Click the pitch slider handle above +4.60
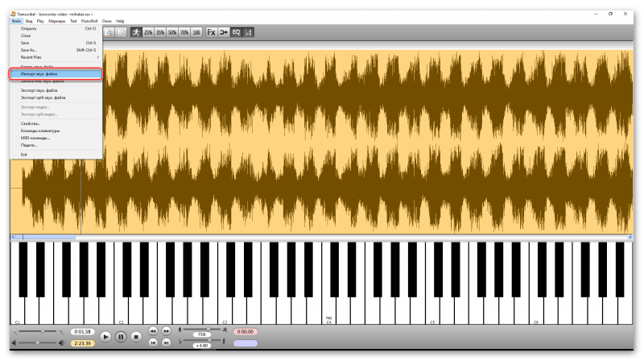 pos(209,340)
